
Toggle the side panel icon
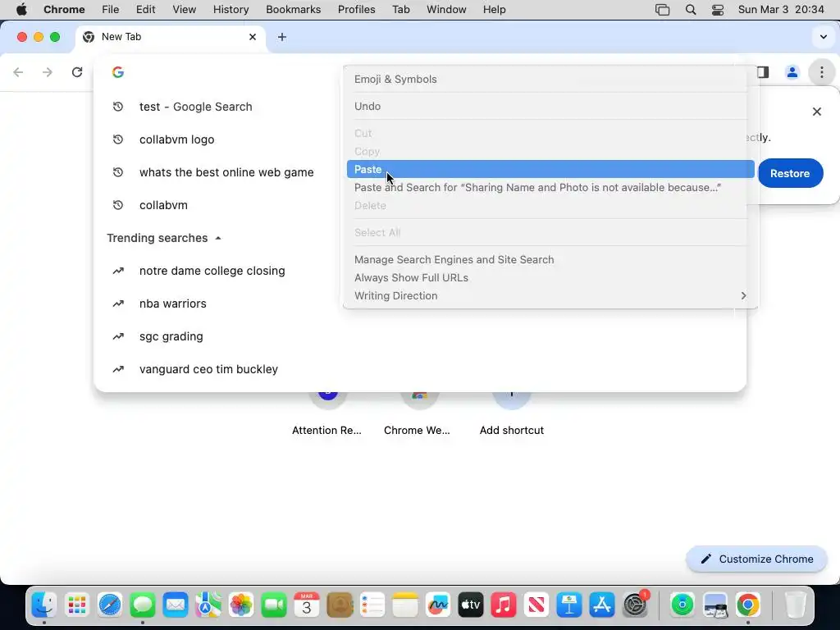click(763, 72)
